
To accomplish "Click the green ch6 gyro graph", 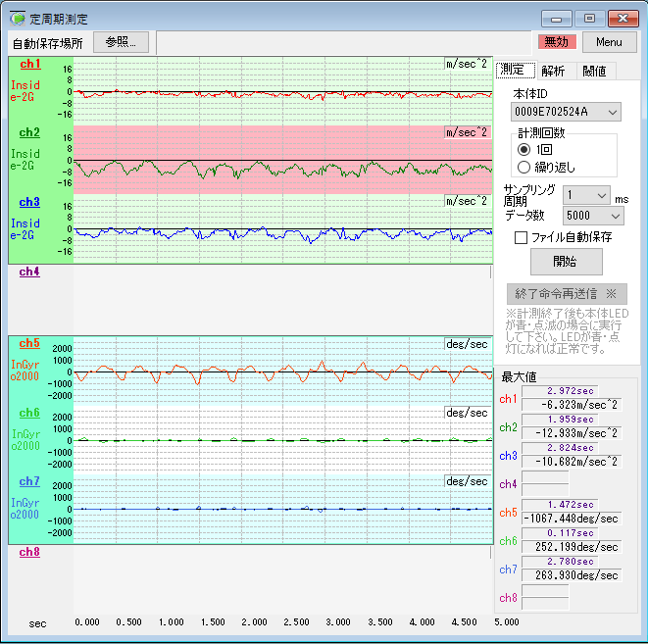I will tap(283, 440).
